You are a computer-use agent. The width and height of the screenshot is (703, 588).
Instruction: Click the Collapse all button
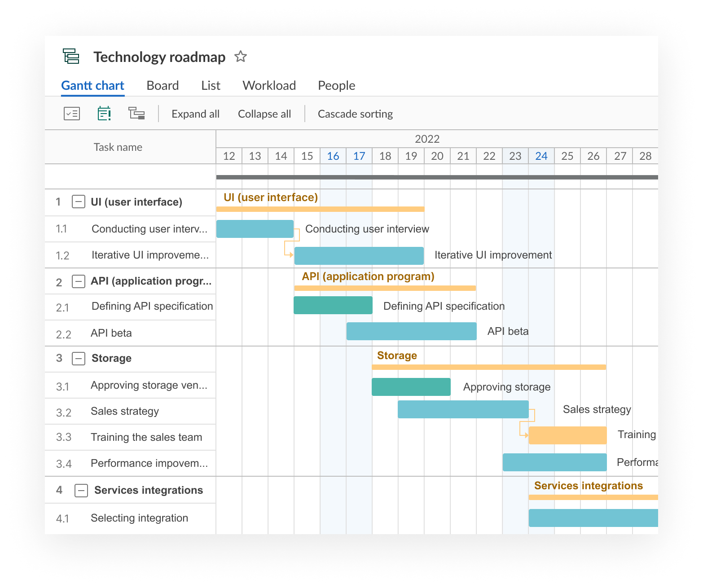(x=264, y=114)
